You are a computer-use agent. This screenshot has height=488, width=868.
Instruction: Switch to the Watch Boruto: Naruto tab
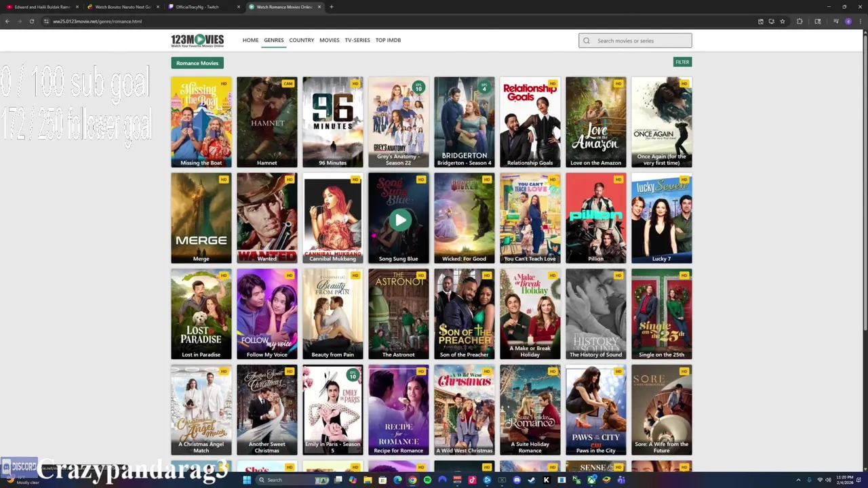[122, 7]
